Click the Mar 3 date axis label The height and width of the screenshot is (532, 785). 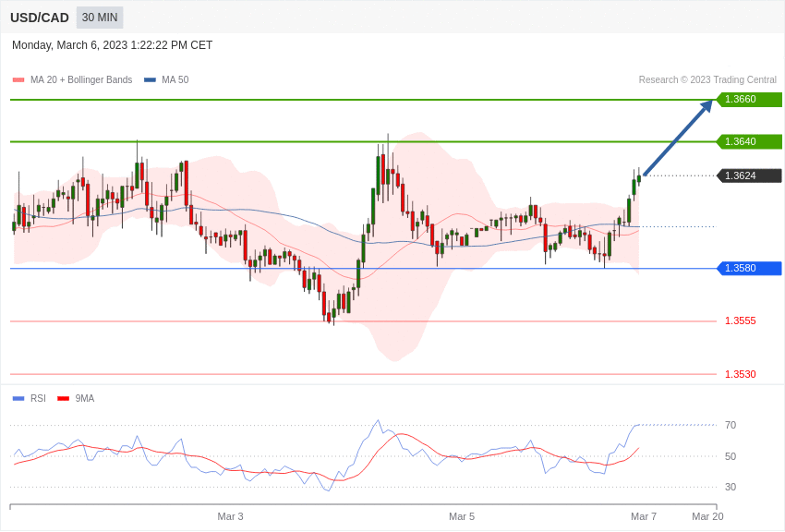(230, 516)
